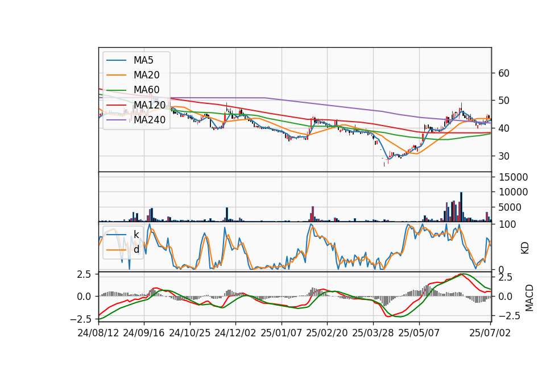Click the red MA120 line sample in legend

click(116, 105)
